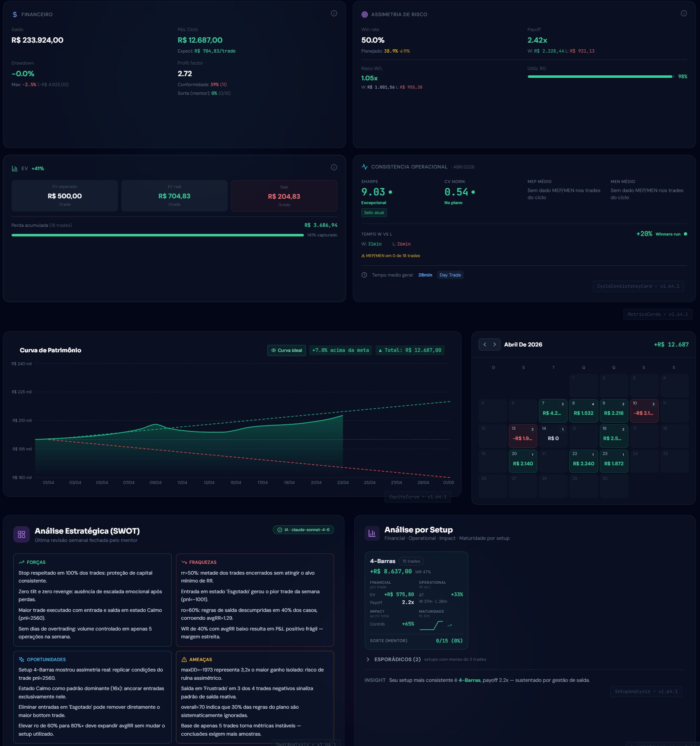Click the info icon in the Financeiro card
The width and height of the screenshot is (700, 746).
[x=334, y=13]
